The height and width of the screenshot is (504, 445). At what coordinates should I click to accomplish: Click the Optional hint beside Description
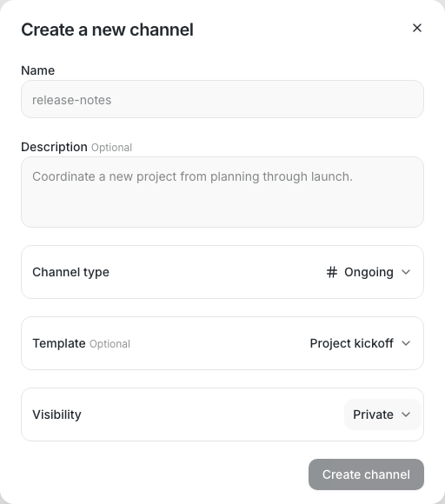pyautogui.click(x=111, y=148)
